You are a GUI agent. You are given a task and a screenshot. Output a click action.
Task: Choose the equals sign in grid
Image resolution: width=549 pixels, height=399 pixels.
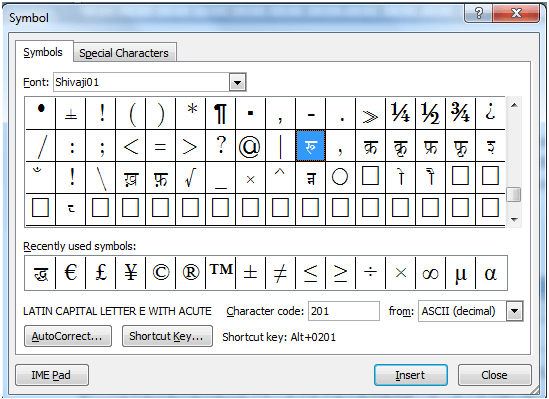(160, 146)
